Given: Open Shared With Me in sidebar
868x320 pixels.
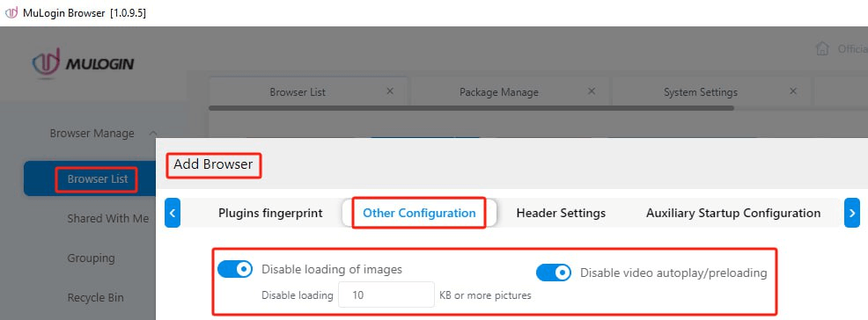Looking at the screenshot, I should 108,218.
